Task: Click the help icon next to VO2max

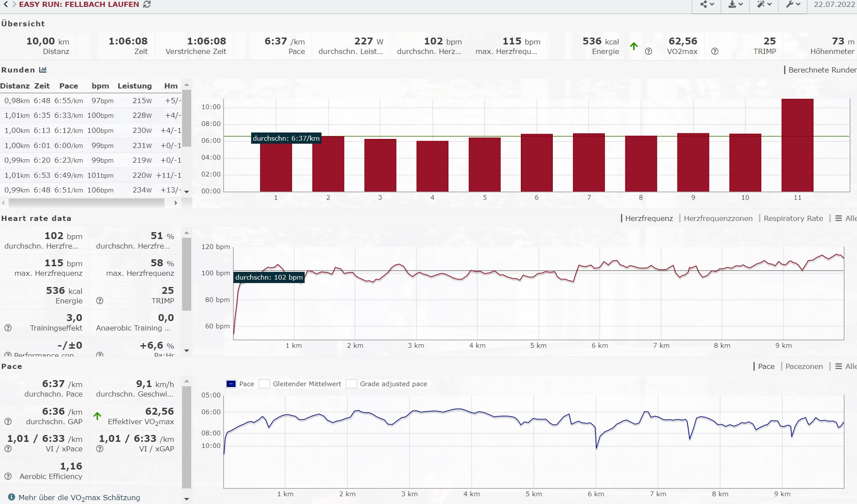Action: (x=715, y=51)
